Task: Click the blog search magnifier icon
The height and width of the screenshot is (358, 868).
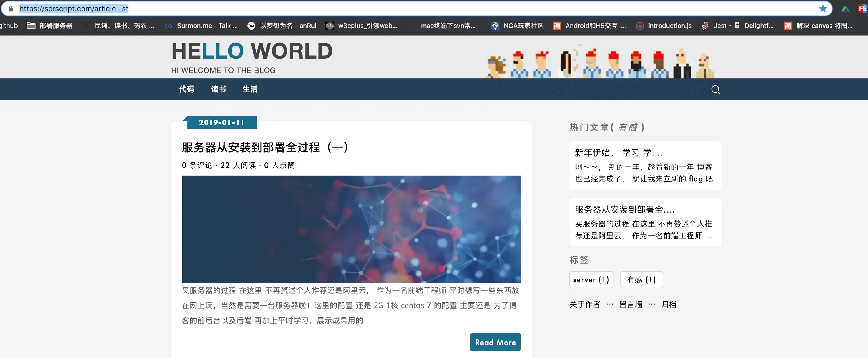Action: tap(715, 89)
